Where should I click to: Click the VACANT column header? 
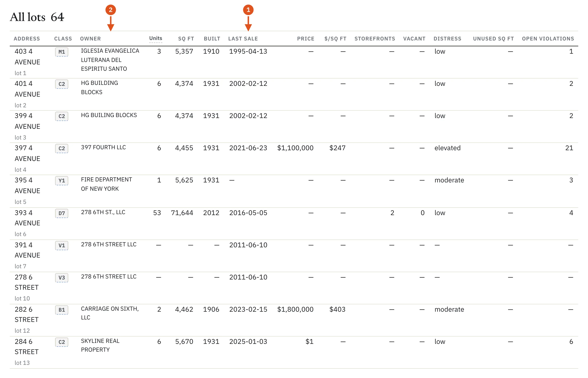click(414, 39)
